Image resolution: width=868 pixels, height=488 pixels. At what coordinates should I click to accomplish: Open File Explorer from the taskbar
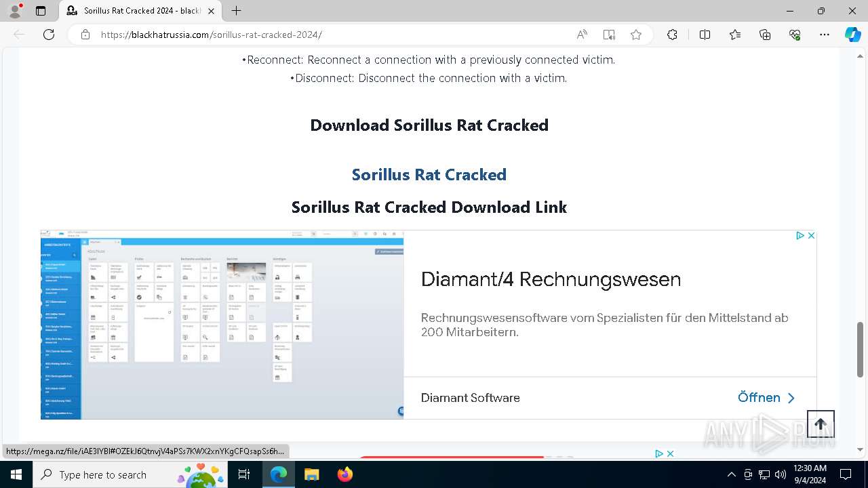(x=312, y=474)
